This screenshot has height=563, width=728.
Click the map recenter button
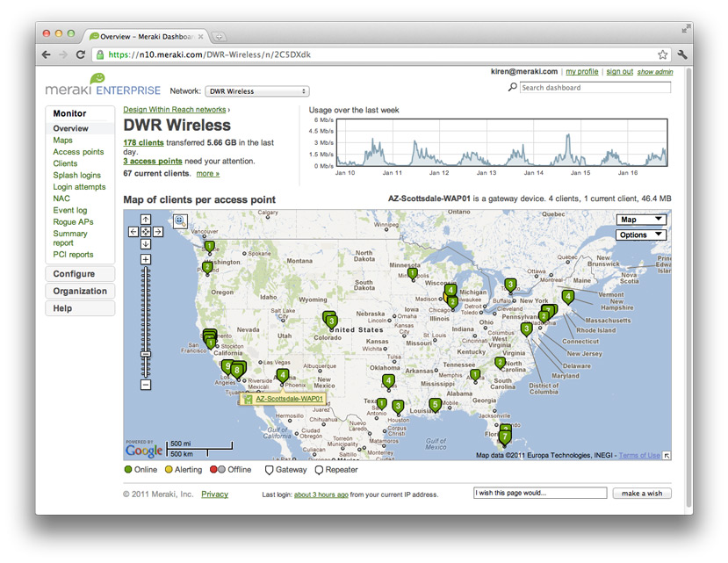146,231
